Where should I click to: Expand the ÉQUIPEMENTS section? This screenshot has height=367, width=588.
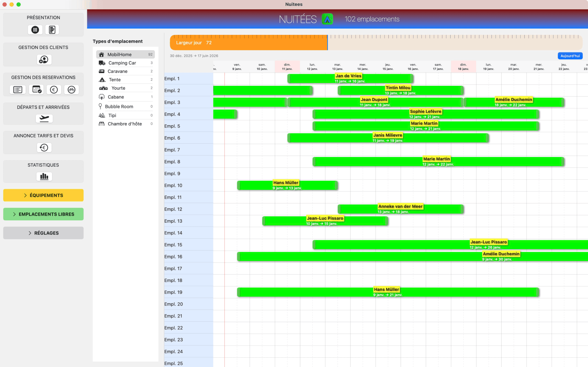43,195
